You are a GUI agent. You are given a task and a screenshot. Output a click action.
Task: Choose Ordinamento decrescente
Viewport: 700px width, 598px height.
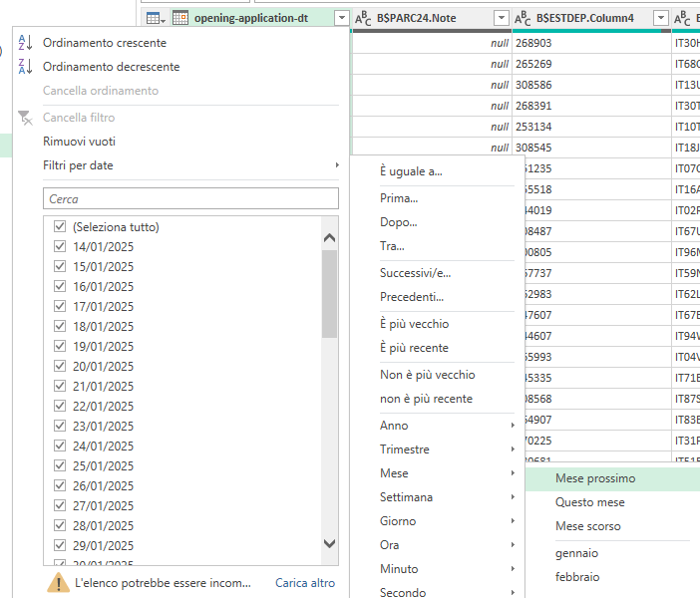click(111, 67)
